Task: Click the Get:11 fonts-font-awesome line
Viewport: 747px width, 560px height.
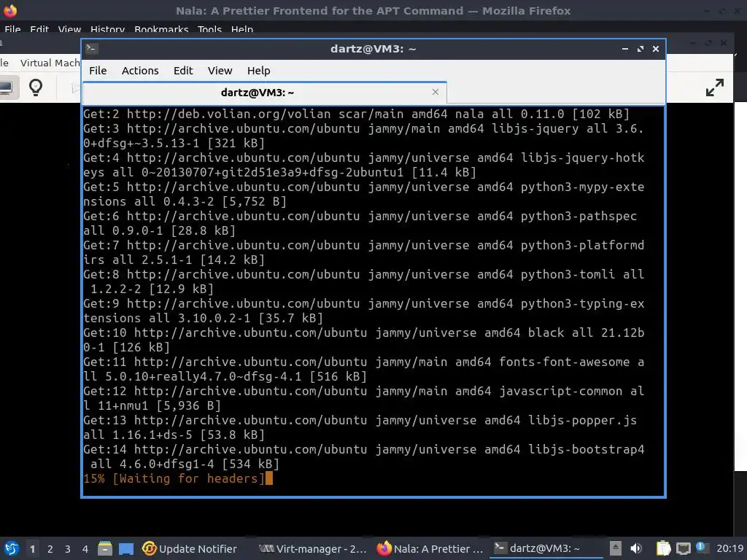Action: coord(364,369)
